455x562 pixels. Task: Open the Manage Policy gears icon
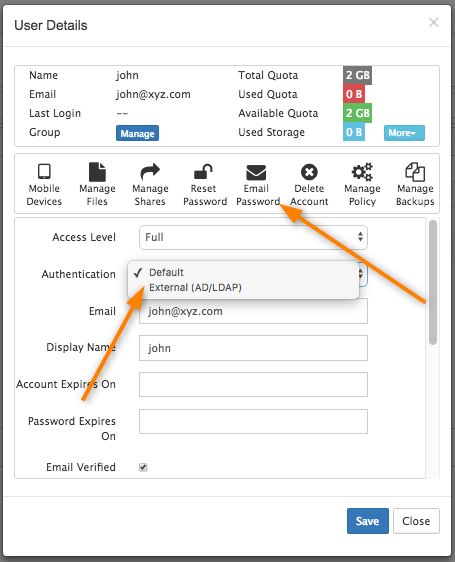(x=362, y=172)
